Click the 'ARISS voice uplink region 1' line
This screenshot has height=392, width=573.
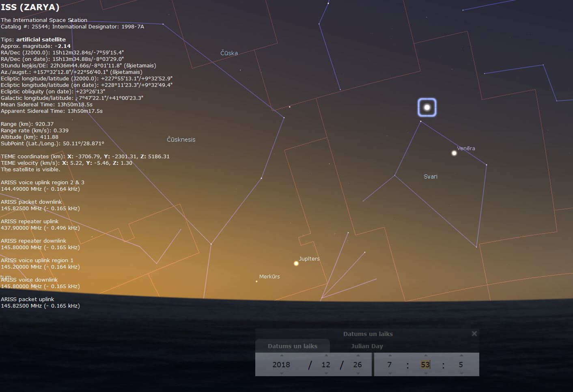pyautogui.click(x=37, y=260)
